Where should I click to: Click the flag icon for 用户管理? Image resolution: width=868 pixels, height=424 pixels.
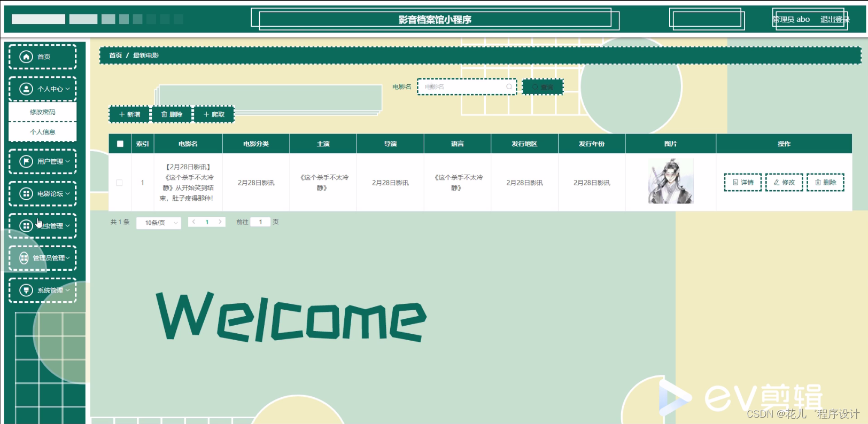coord(26,161)
